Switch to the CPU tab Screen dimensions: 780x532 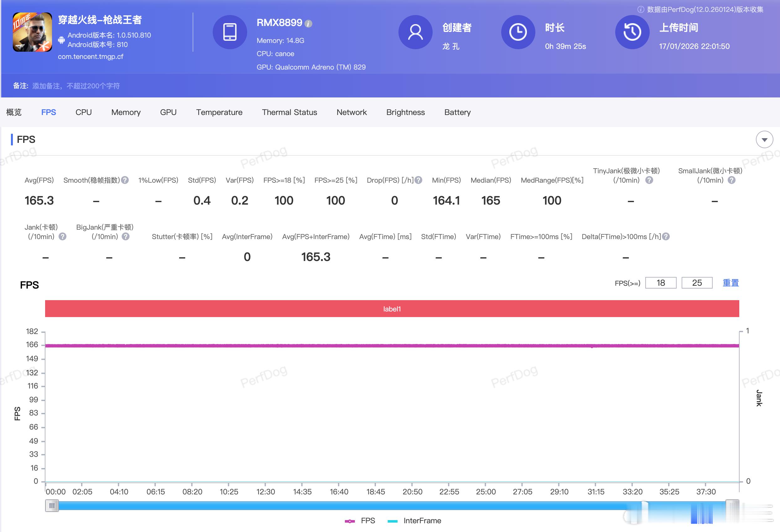click(84, 112)
